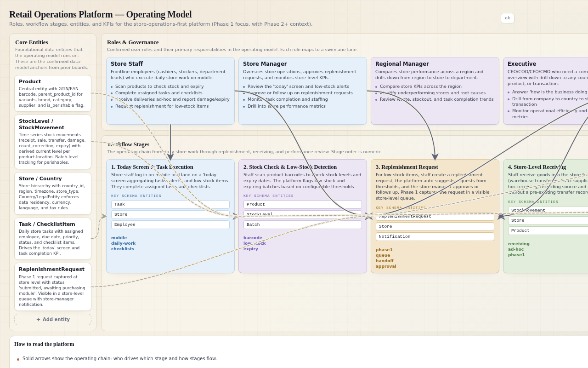Click Product chip in Store-Level Receiving
The width and height of the screenshot is (588, 368).
tap(548, 230)
